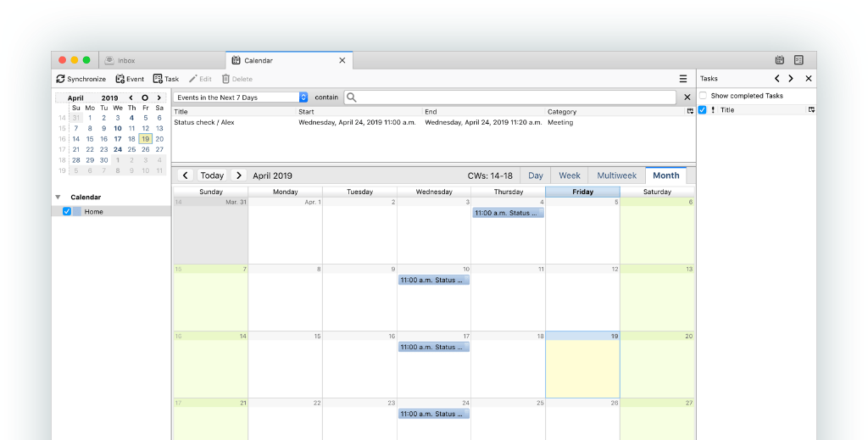Open the hamburger application menu
The height and width of the screenshot is (440, 868).
point(683,79)
